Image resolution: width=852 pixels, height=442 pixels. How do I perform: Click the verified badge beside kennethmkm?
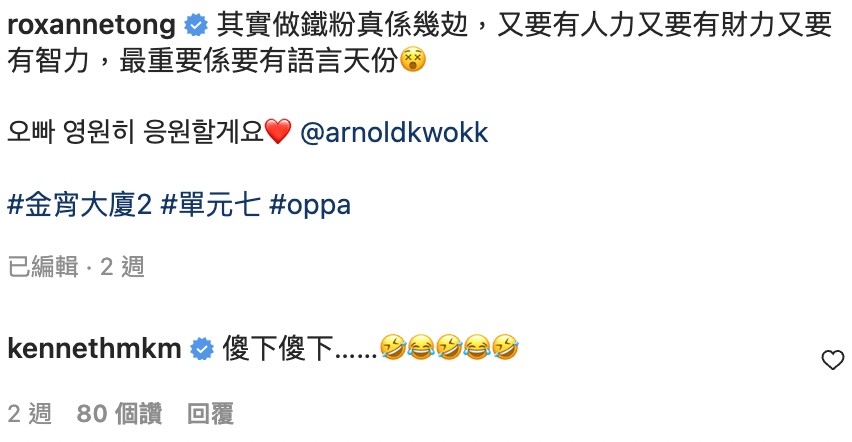click(x=202, y=349)
